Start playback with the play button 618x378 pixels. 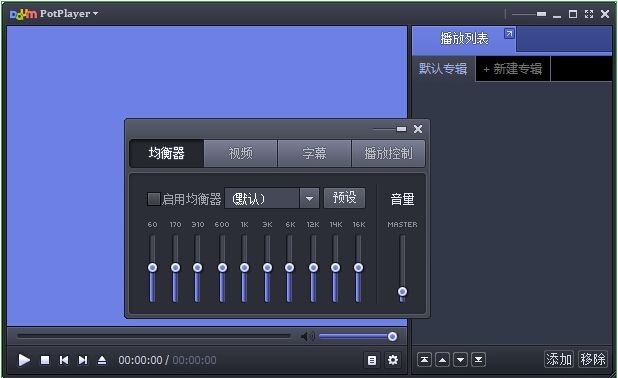pyautogui.click(x=24, y=360)
